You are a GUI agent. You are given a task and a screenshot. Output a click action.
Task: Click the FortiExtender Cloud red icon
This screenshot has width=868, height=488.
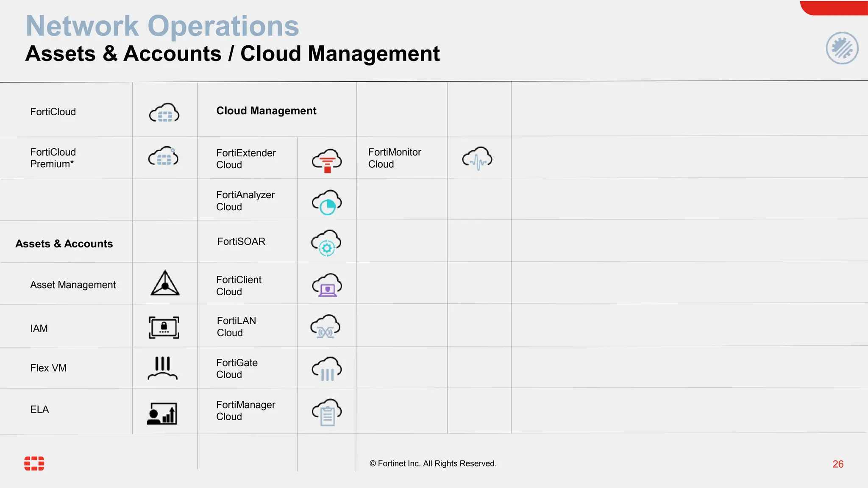coord(327,160)
